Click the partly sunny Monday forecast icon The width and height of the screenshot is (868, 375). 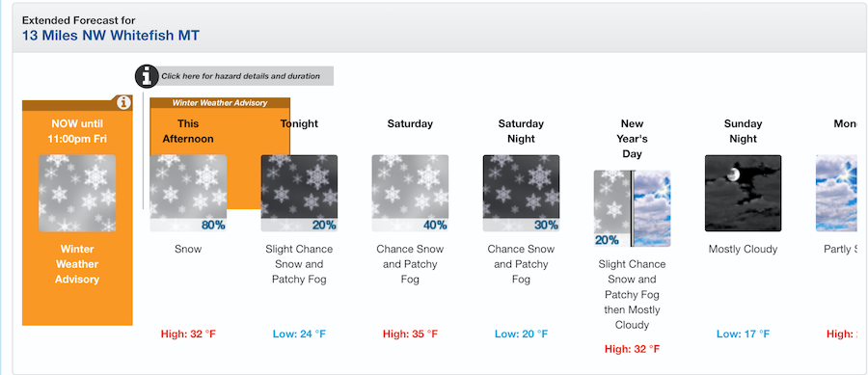coord(836,193)
